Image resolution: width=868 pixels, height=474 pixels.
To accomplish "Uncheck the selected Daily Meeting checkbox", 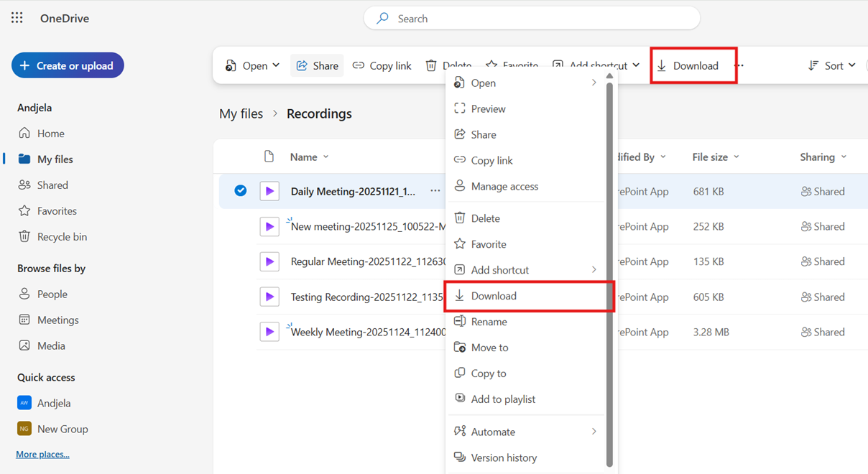I will pyautogui.click(x=241, y=191).
